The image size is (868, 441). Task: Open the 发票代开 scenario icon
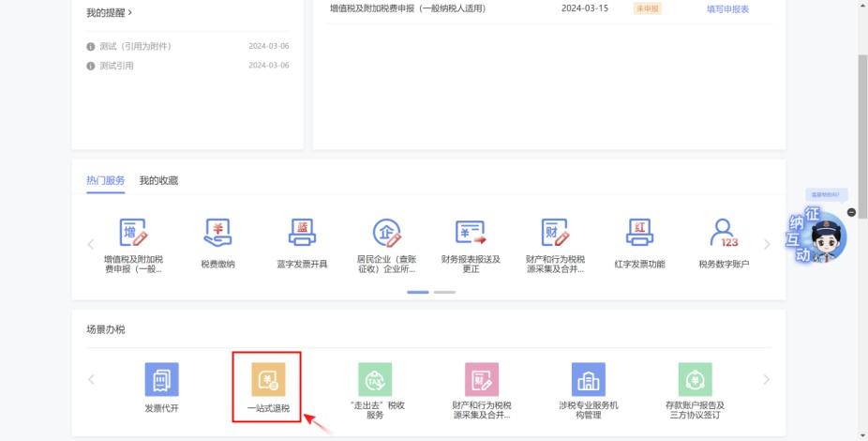point(160,380)
